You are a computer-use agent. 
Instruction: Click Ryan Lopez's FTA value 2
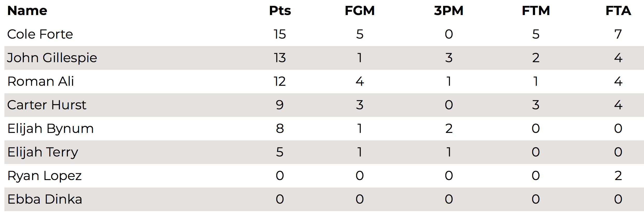(x=618, y=176)
